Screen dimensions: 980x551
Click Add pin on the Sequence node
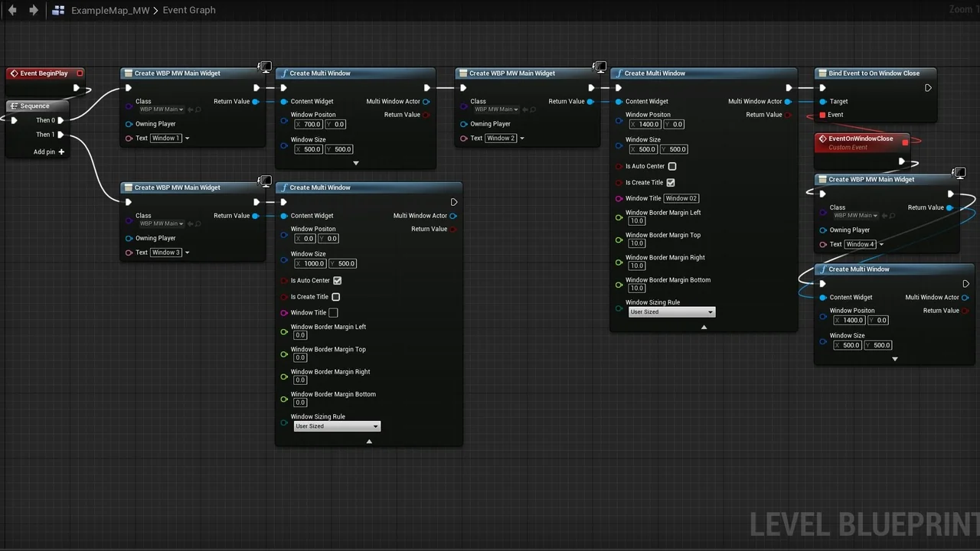tap(48, 152)
